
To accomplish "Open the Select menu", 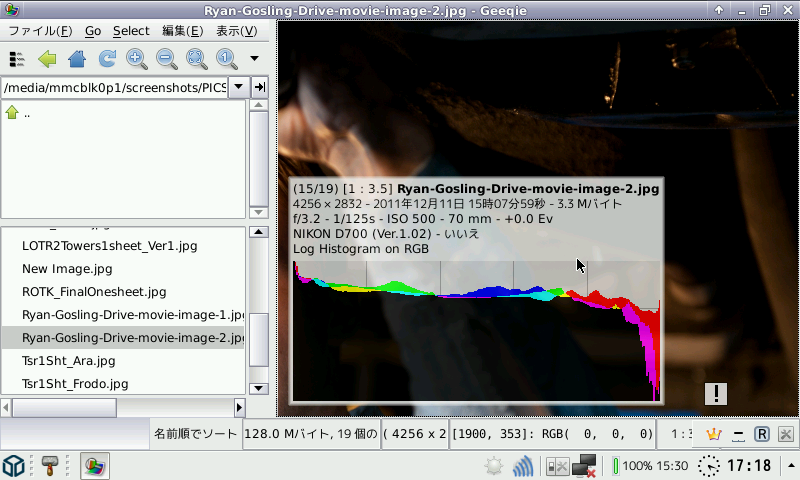I will tap(131, 31).
